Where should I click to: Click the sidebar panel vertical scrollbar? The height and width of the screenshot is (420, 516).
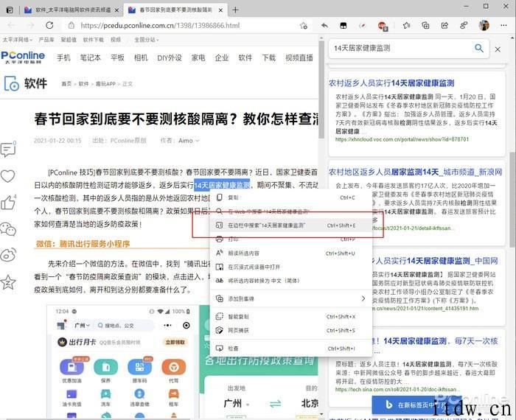pyautogui.click(x=512, y=198)
